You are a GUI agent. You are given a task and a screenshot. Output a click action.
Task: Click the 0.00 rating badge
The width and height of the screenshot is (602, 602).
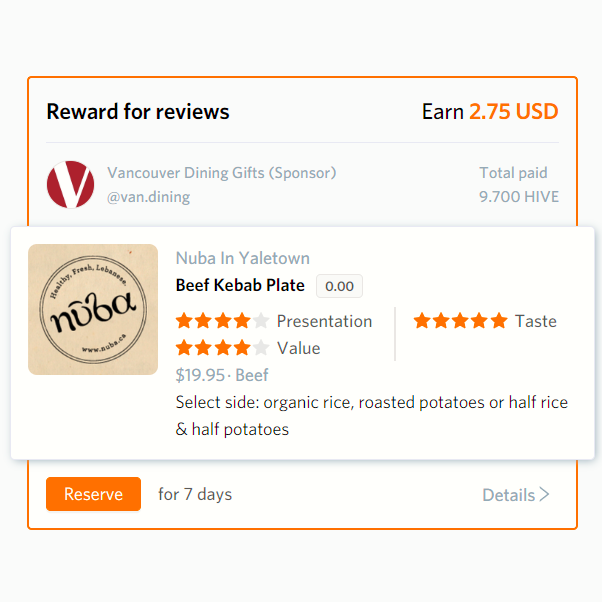(x=339, y=286)
